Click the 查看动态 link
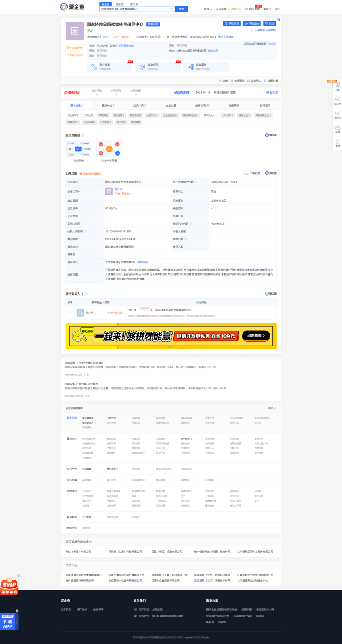The image size is (342, 644). tap(272, 93)
